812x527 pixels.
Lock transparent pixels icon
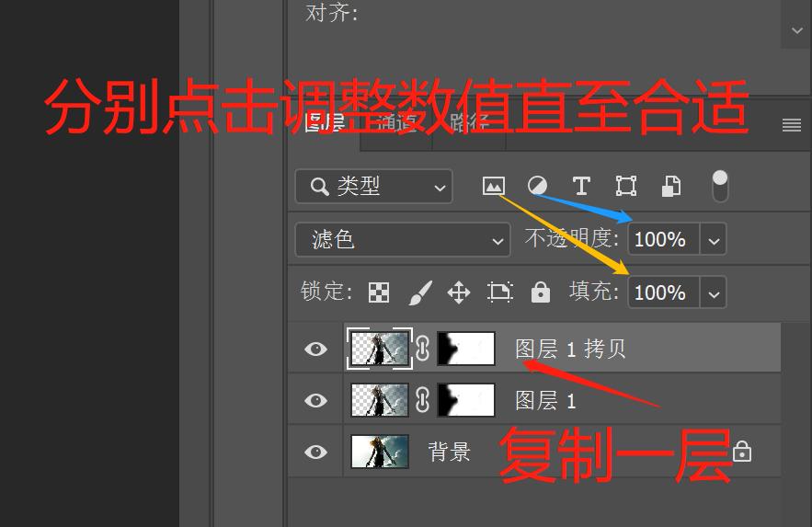coord(379,292)
